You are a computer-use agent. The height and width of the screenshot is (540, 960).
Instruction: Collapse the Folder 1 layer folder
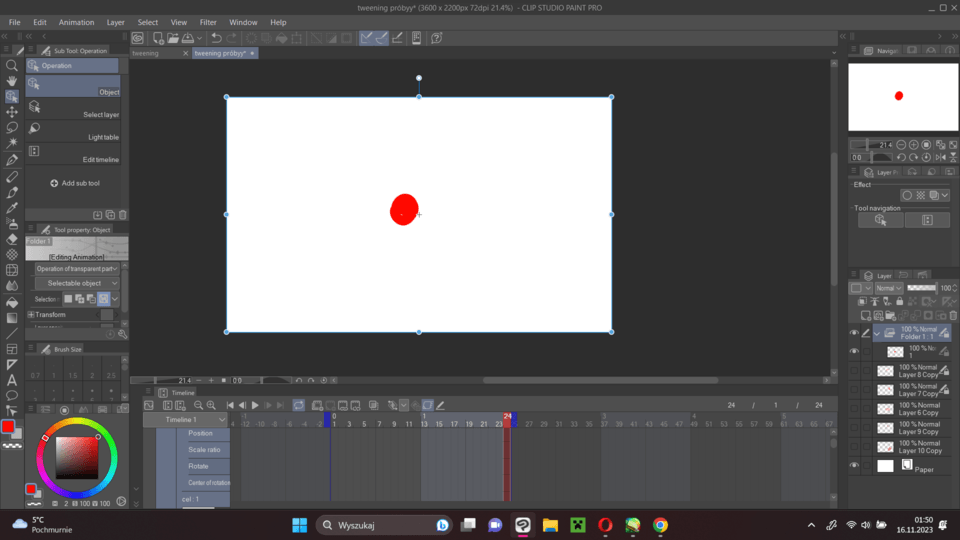[877, 333]
